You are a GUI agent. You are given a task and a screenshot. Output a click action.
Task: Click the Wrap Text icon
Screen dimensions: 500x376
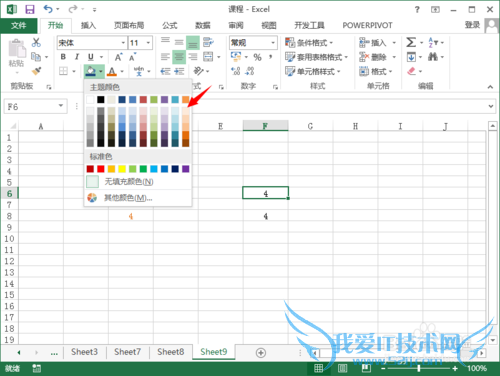(208, 42)
